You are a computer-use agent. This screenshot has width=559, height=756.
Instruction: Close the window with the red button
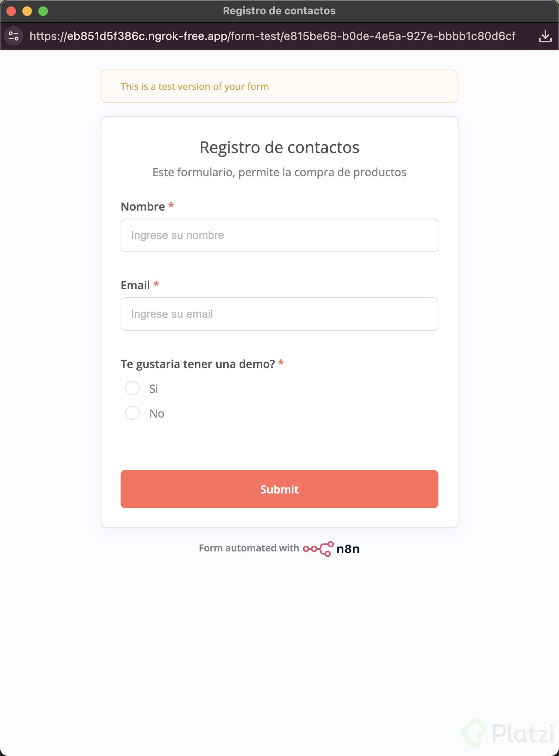coord(11,11)
